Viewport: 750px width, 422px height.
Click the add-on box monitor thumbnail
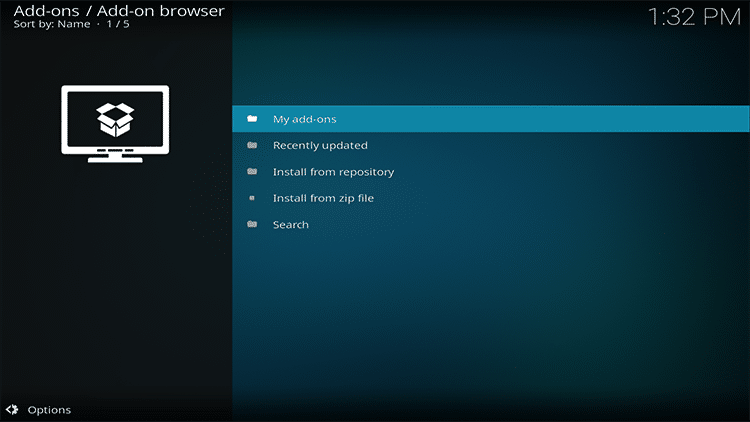(115, 124)
